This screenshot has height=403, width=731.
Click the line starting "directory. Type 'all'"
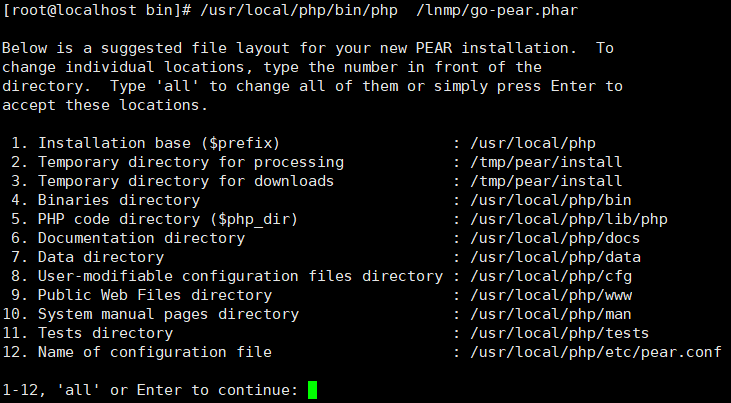312,86
